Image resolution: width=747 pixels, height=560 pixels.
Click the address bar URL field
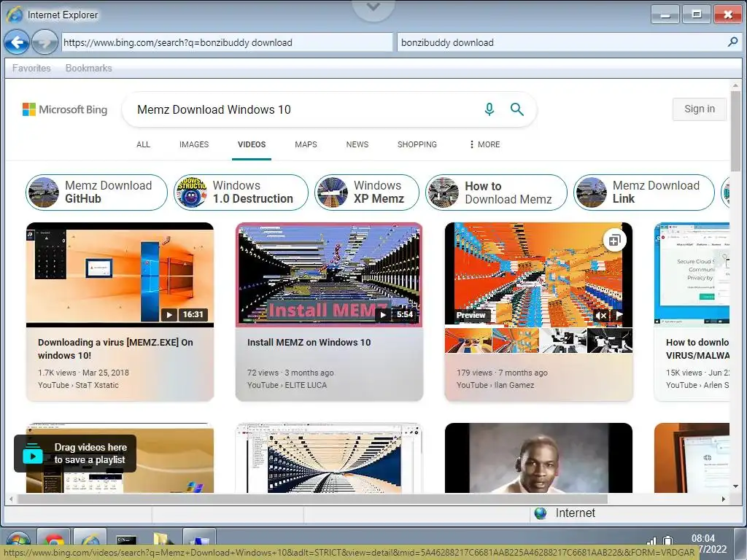point(227,42)
